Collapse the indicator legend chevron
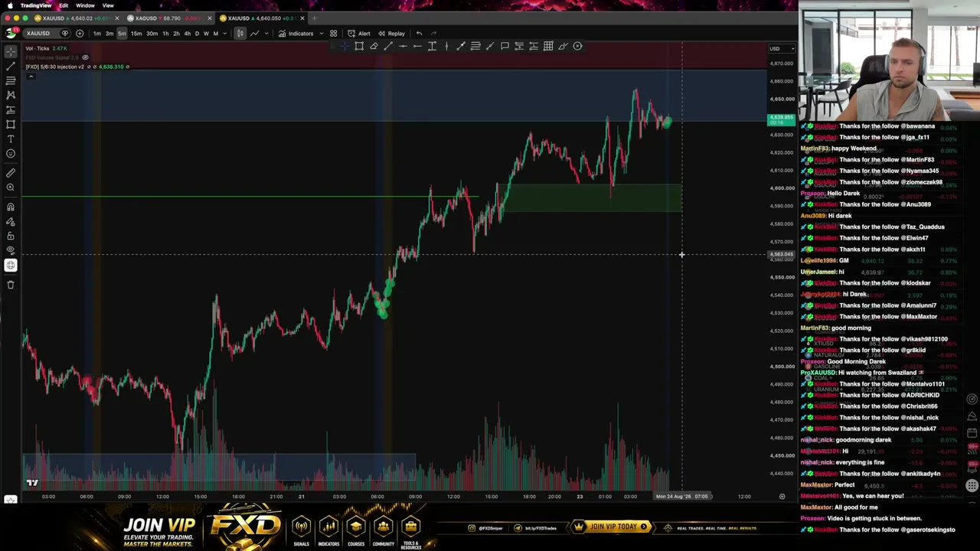The width and height of the screenshot is (980, 551). pyautogui.click(x=30, y=75)
